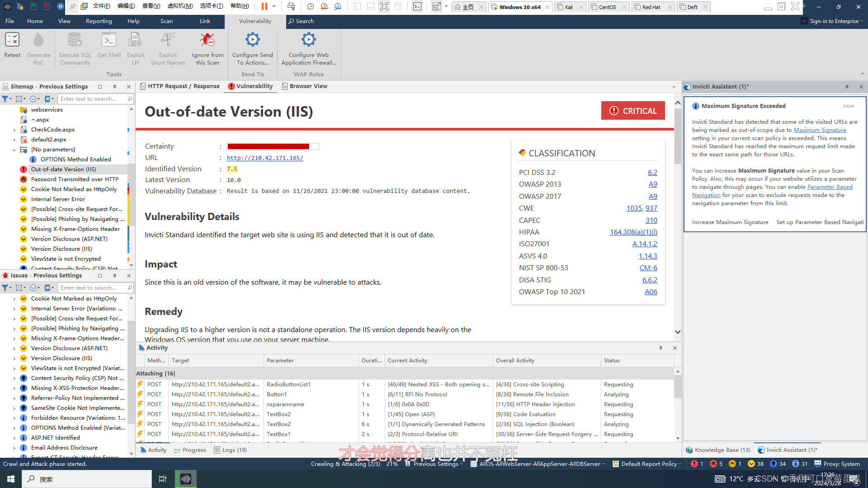Click the critical issues count in status bar

tap(697, 464)
